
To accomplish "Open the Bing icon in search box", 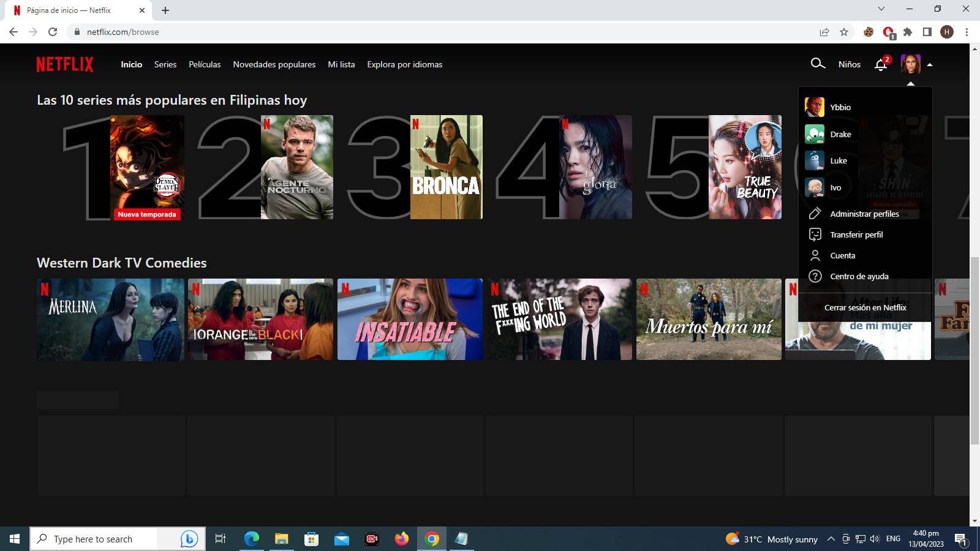I will tap(189, 539).
